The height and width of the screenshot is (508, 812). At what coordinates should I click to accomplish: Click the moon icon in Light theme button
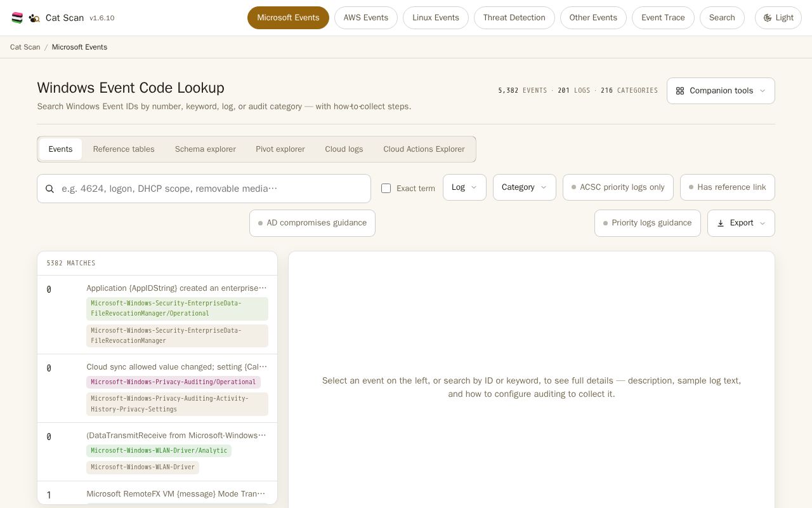[768, 18]
